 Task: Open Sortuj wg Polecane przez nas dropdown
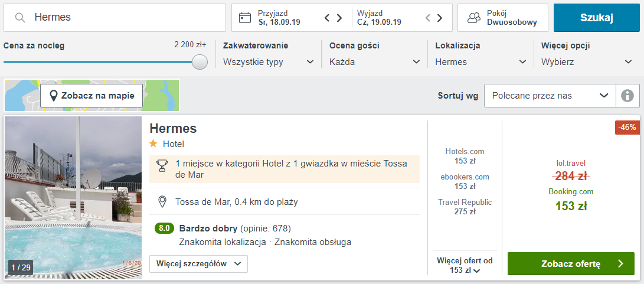[x=550, y=96]
